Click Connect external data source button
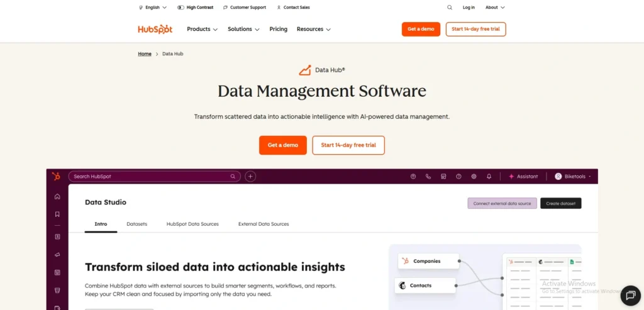 [x=502, y=203]
